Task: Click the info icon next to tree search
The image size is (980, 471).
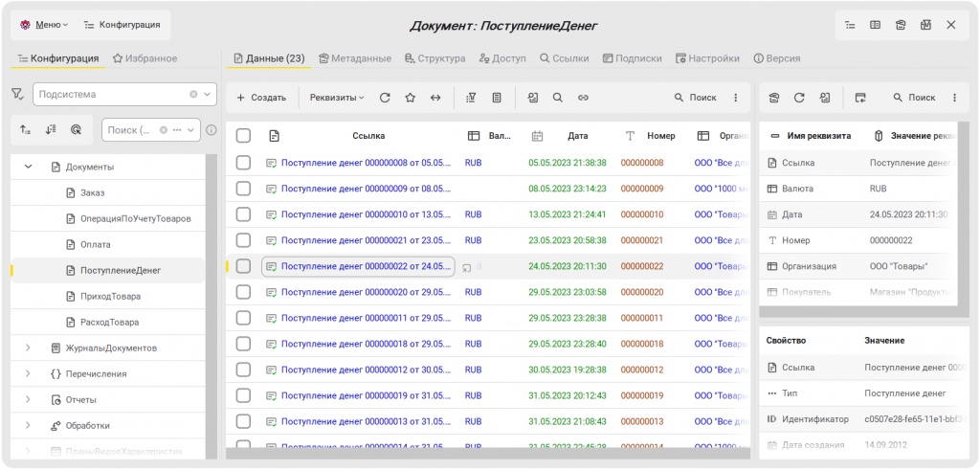Action: 212,130
